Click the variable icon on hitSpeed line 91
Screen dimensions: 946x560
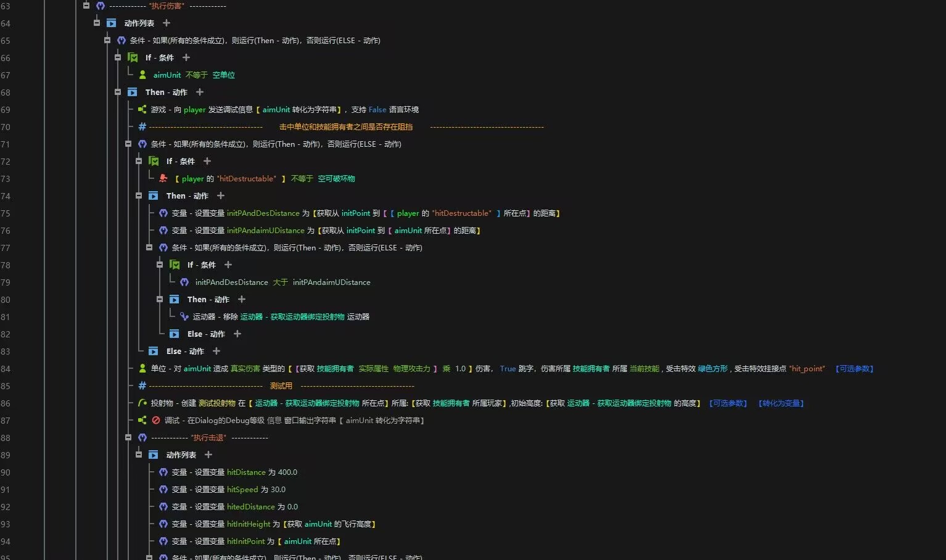(x=163, y=489)
